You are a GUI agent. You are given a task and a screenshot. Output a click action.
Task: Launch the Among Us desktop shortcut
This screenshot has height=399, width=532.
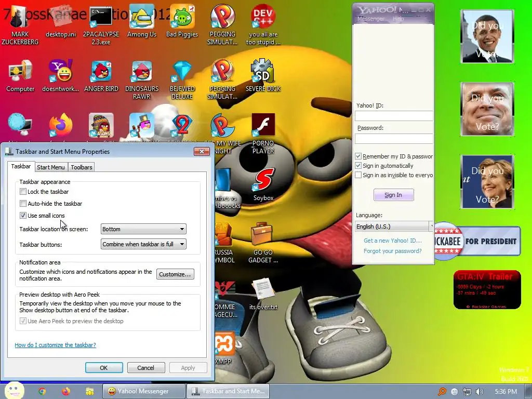142,21
